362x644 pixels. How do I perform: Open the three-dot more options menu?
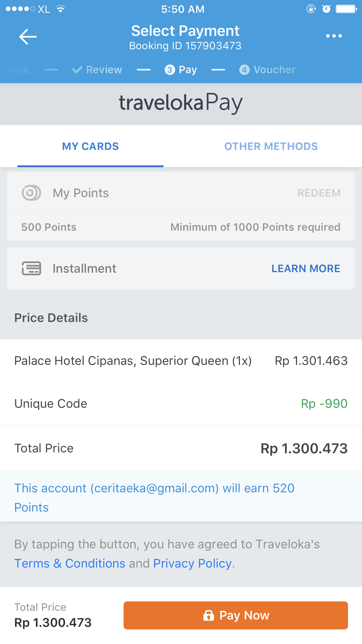pos(334,36)
